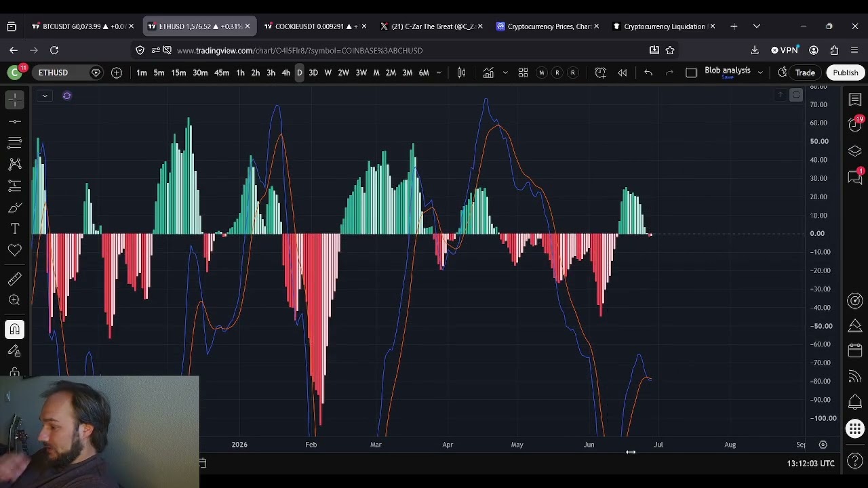Open the create alert clock icon
The height and width of the screenshot is (488, 868).
coord(600,73)
